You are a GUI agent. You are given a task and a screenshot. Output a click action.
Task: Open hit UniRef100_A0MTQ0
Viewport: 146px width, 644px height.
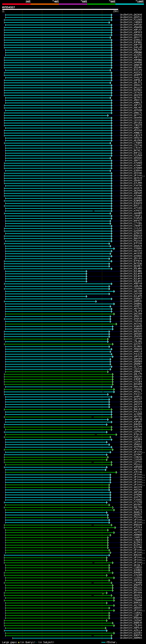click(x=131, y=25)
